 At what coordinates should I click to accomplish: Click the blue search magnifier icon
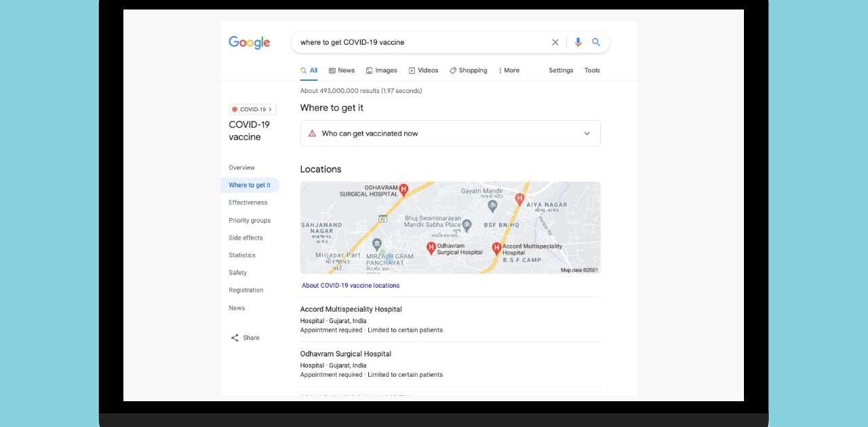(596, 42)
